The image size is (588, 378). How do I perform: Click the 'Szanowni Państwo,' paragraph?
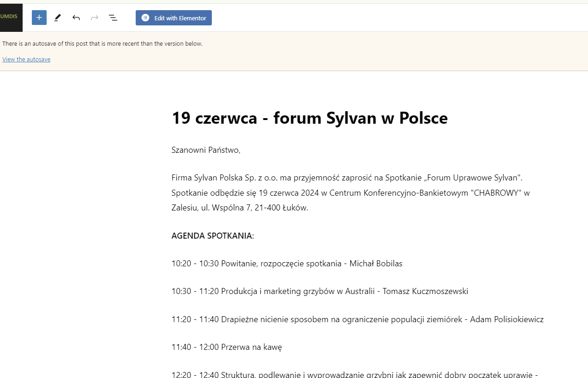click(206, 150)
